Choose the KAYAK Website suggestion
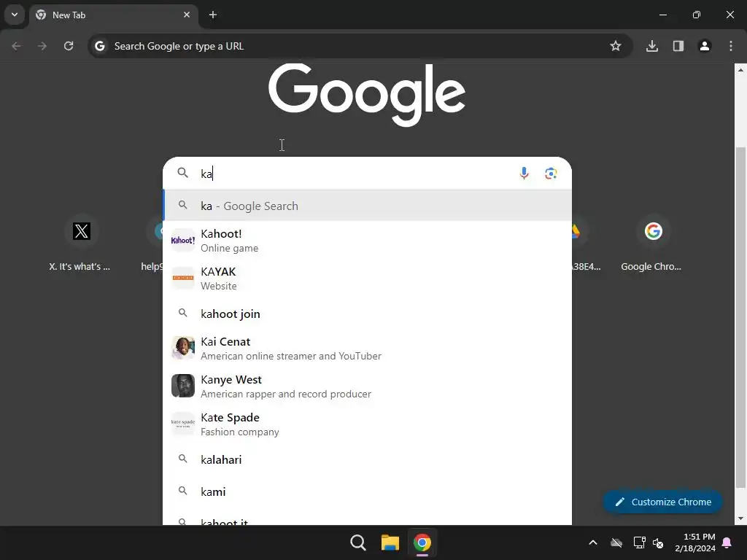The width and height of the screenshot is (747, 560). coord(368,279)
